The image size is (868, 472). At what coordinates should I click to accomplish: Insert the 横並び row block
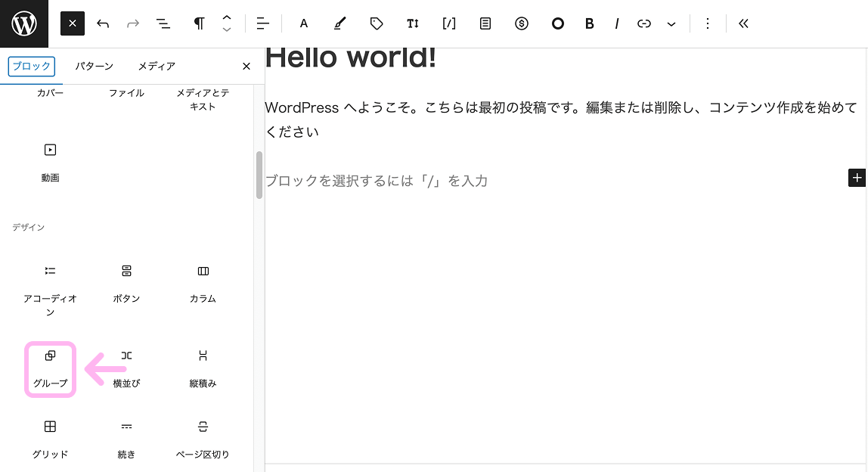tap(126, 368)
